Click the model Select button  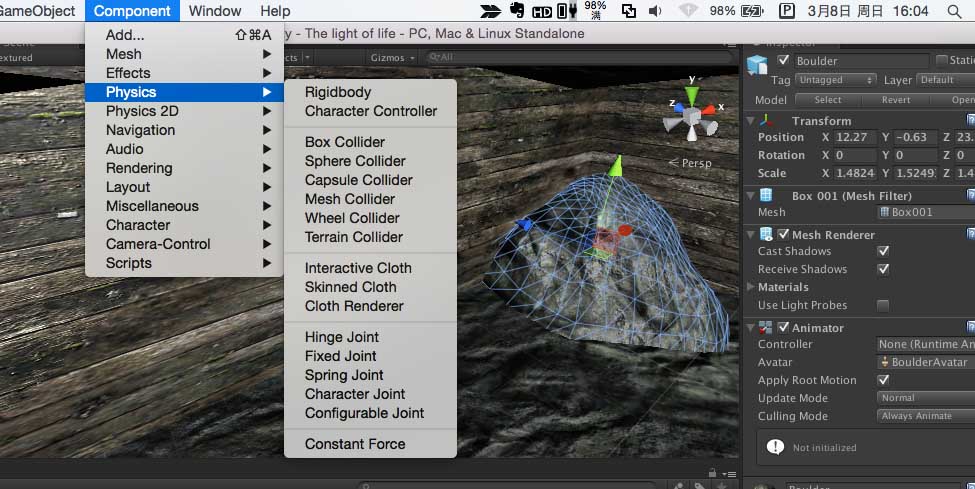(x=828, y=100)
